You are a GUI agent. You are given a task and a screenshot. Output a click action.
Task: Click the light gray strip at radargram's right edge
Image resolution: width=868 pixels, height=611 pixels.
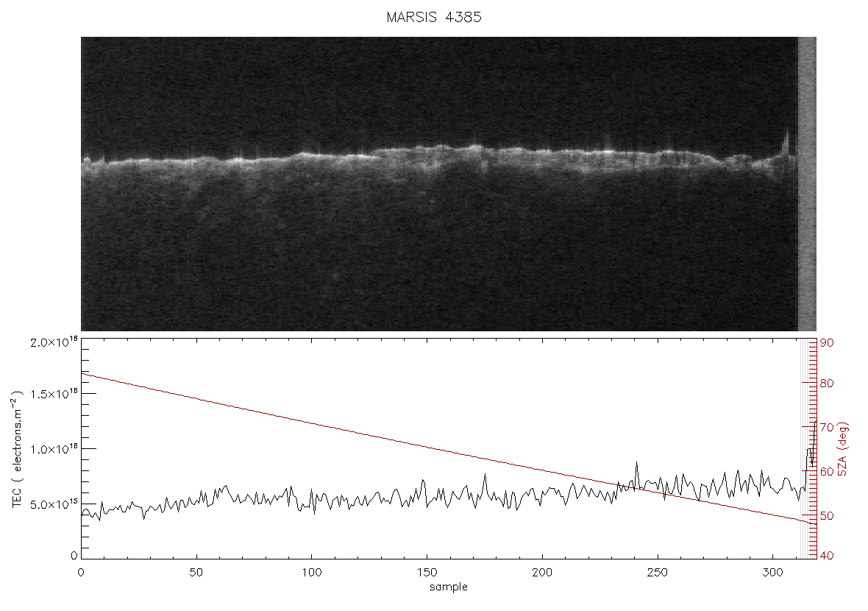click(x=807, y=184)
